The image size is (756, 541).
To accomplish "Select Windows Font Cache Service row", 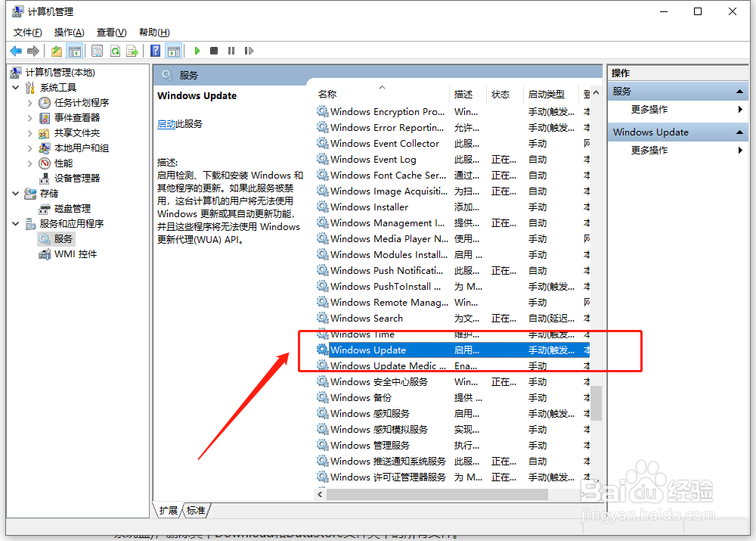I will point(452,176).
